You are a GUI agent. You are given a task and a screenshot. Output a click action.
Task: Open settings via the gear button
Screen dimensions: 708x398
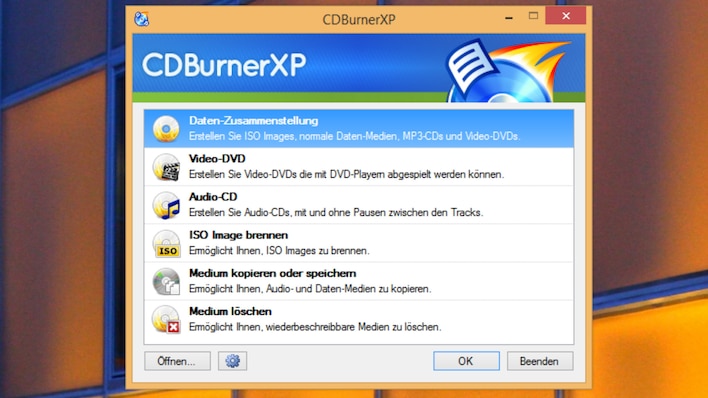tap(233, 361)
